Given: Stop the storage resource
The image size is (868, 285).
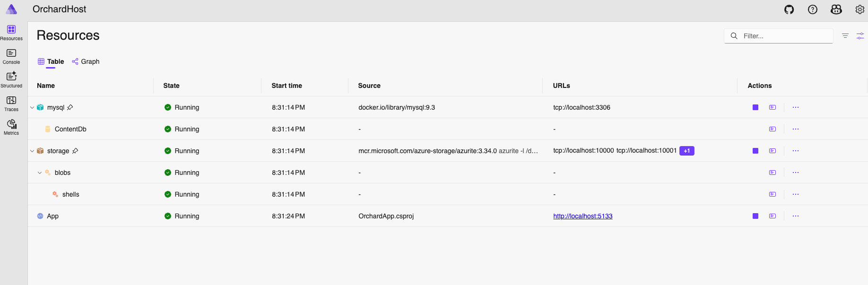Looking at the screenshot, I should tap(755, 151).
